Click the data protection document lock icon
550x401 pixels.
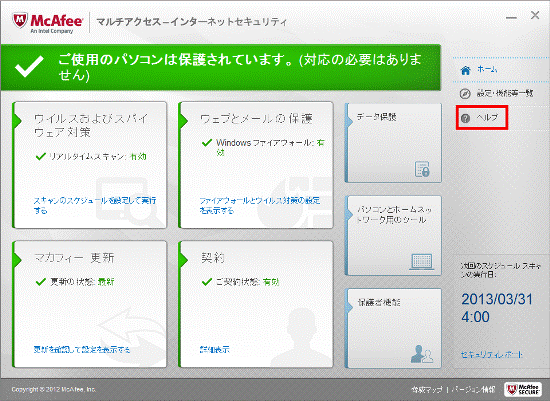coord(422,169)
